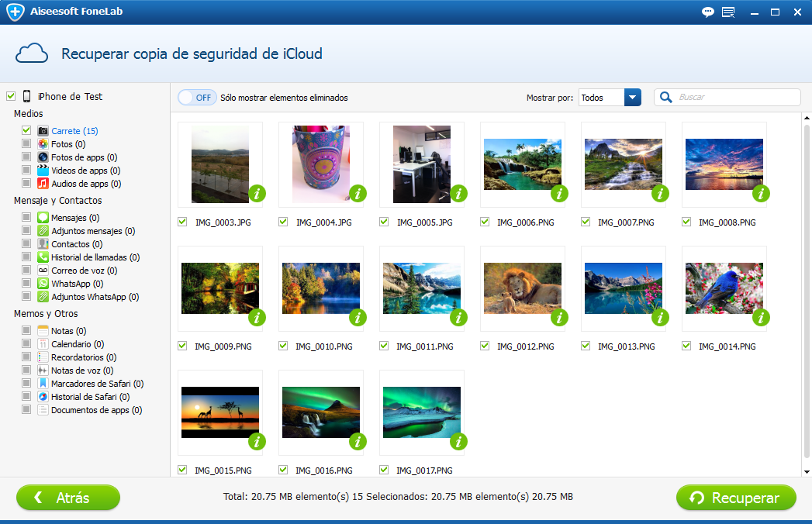Click the Recuperar button
Screen dimensions: 812x524
(736, 498)
